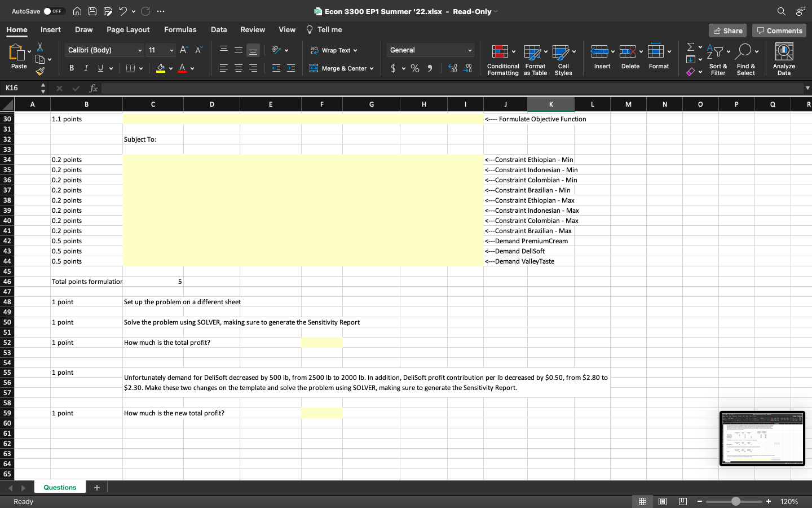Image resolution: width=812 pixels, height=508 pixels.
Task: Apply currency format with dollar sign icon
Action: pos(394,68)
